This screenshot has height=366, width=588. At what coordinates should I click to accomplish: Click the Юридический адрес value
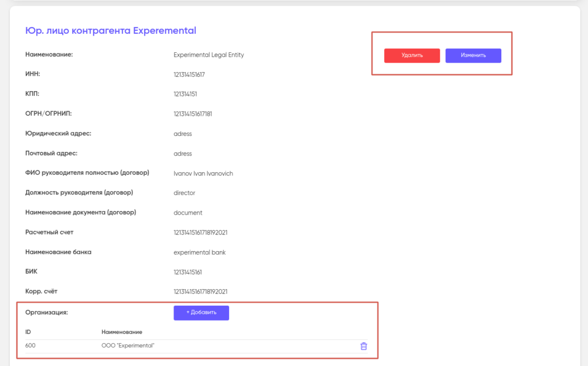183,134
